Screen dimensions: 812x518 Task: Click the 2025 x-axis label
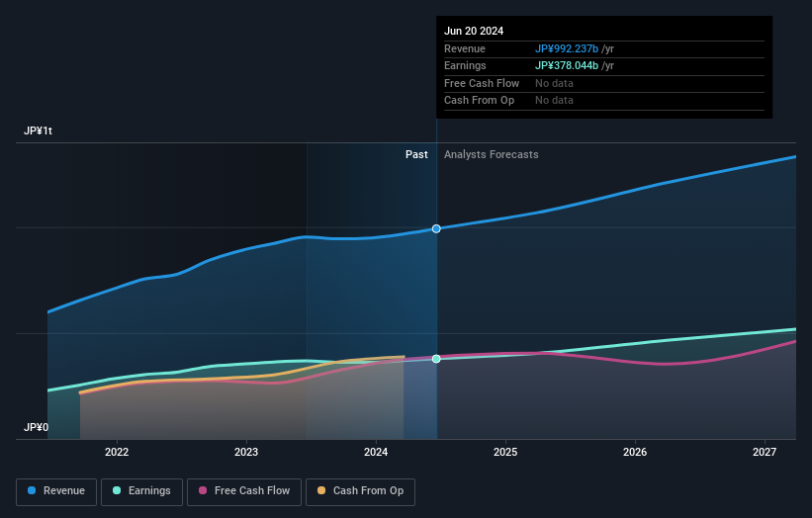[505, 453]
